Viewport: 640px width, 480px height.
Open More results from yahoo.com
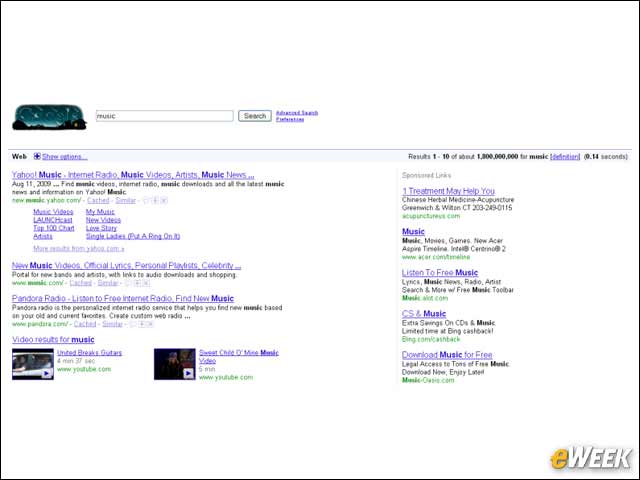coord(79,249)
